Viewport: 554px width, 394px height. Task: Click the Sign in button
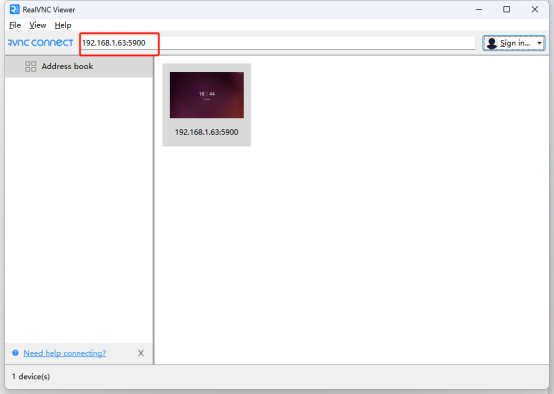point(514,43)
